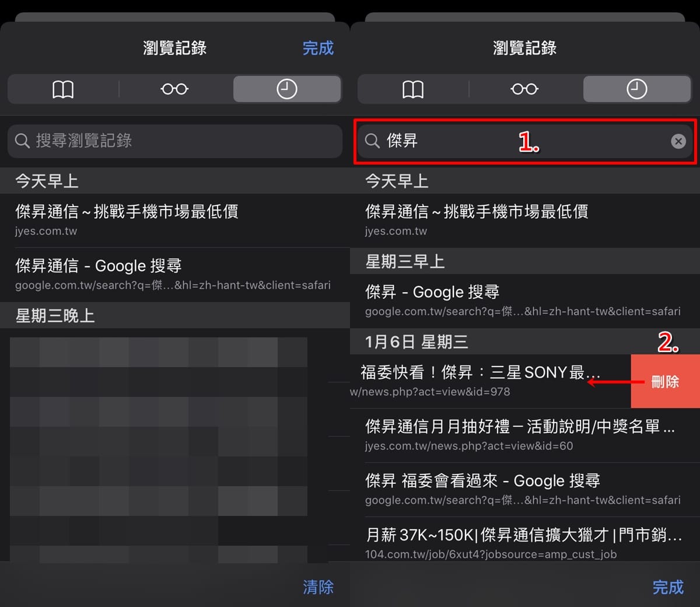Image resolution: width=700 pixels, height=607 pixels.
Task: Open 傑昇通信～挑戰手機市場最低價 in the right search results
Action: [525, 220]
